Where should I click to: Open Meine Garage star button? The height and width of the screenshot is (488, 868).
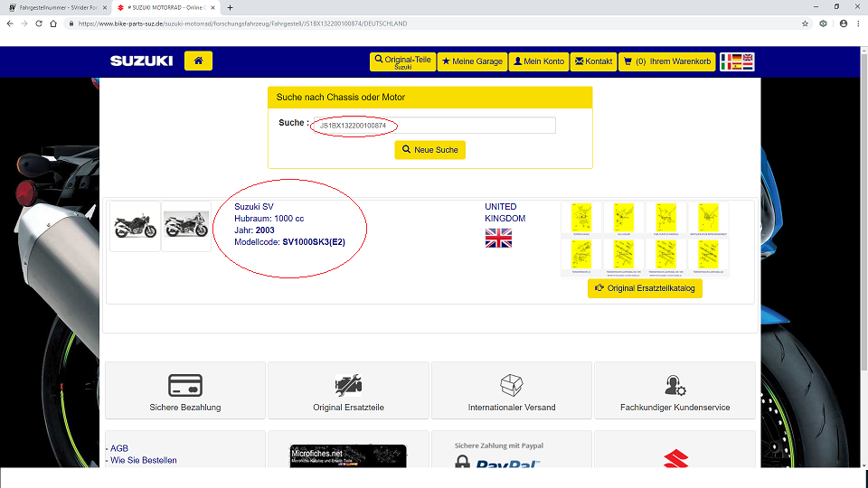click(x=471, y=61)
